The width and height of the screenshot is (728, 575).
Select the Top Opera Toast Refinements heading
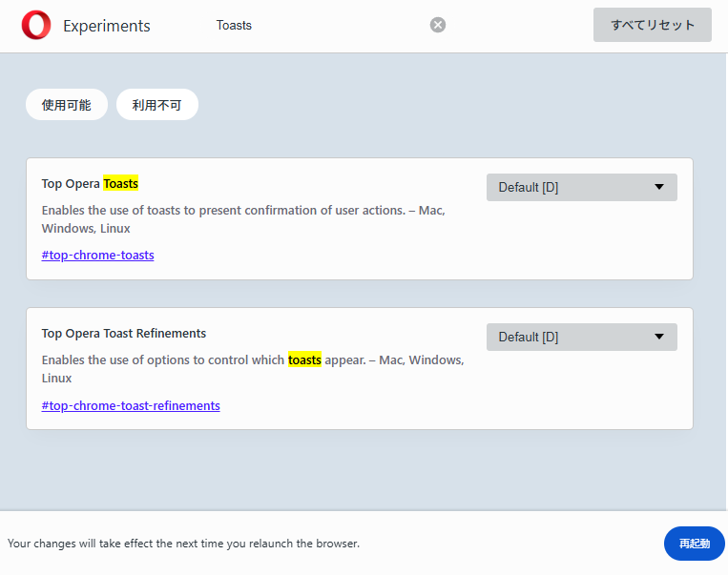(123, 333)
